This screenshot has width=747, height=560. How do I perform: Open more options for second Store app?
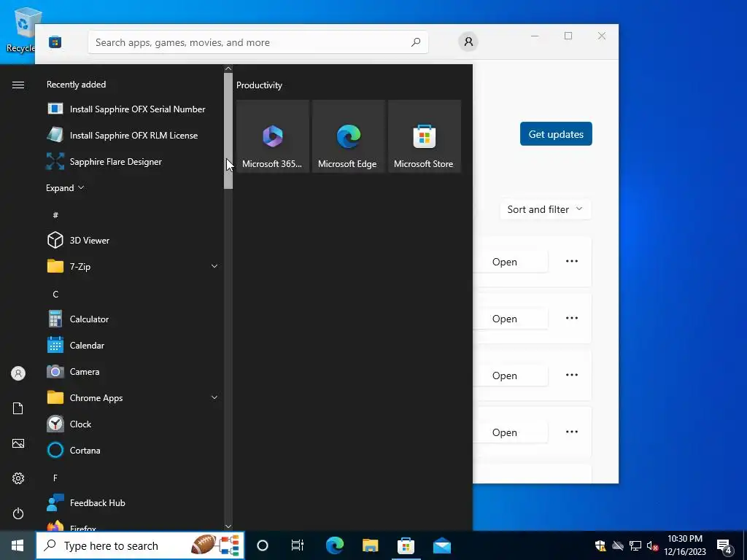click(x=572, y=318)
